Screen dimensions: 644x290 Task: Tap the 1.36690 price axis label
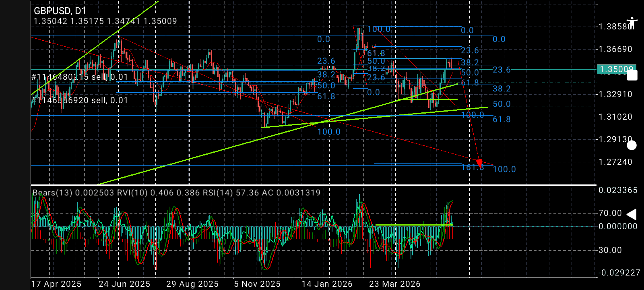point(615,49)
